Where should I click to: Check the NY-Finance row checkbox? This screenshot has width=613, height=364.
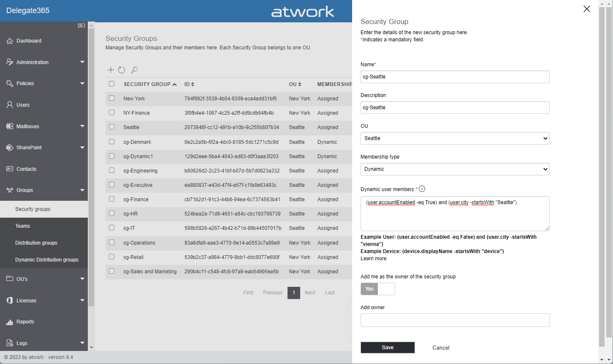click(111, 113)
